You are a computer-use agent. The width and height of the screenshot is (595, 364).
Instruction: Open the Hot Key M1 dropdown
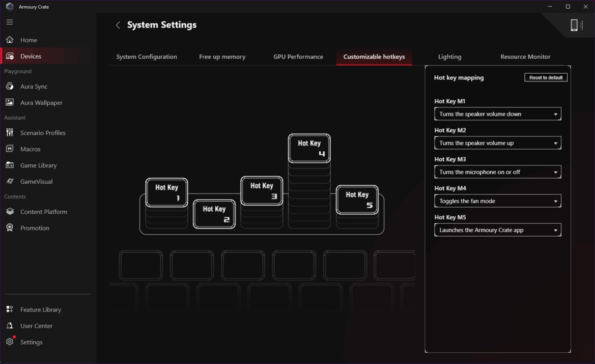tap(497, 114)
